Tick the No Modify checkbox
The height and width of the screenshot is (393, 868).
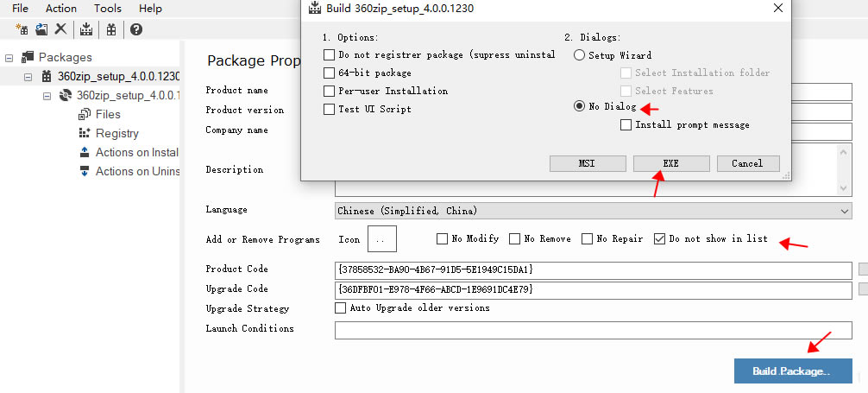click(x=442, y=239)
